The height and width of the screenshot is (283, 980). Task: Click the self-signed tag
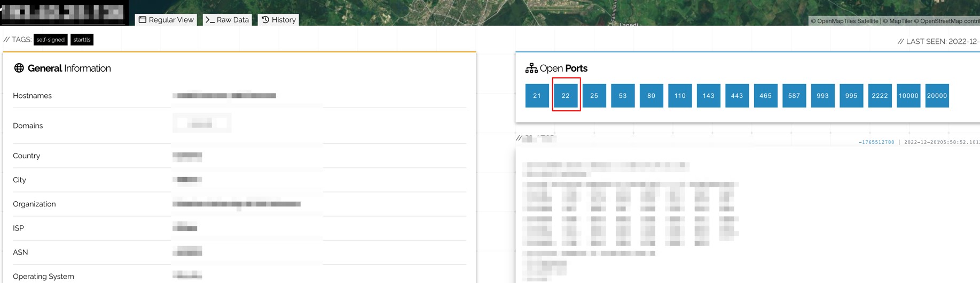50,40
